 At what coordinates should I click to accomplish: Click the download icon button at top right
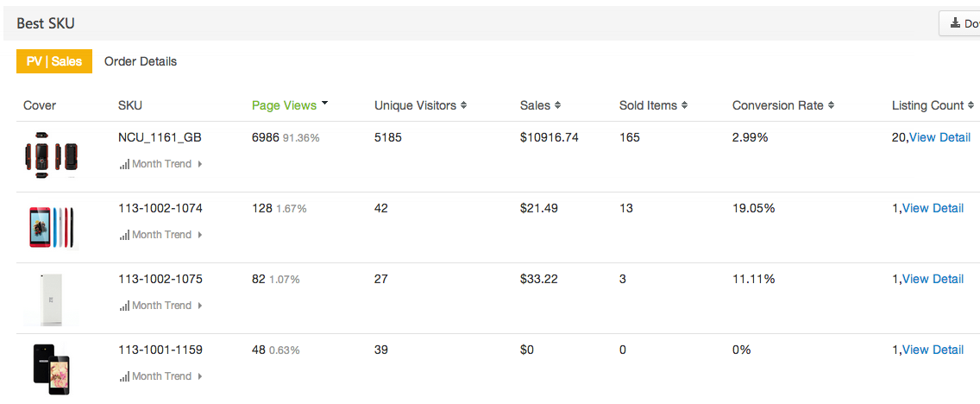tap(959, 24)
